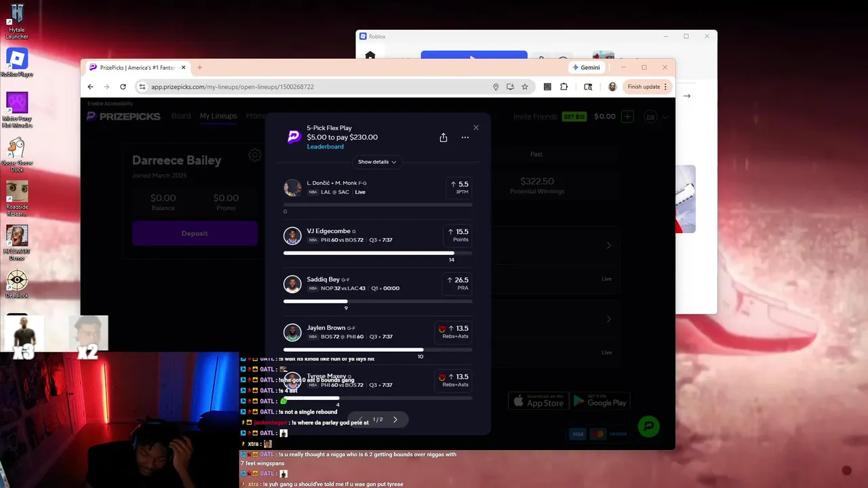Click the Google Play download badge
The height and width of the screenshot is (488, 868).
pos(599,401)
